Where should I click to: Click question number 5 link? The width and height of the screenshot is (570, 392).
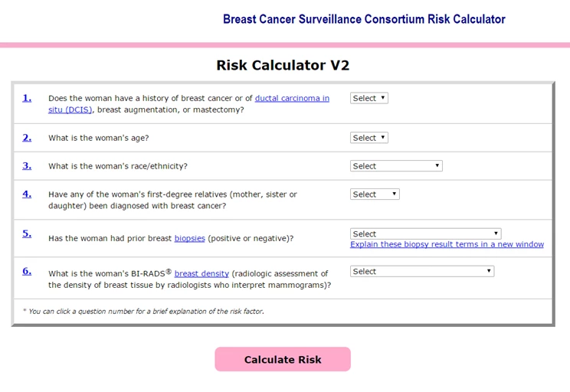[27, 234]
